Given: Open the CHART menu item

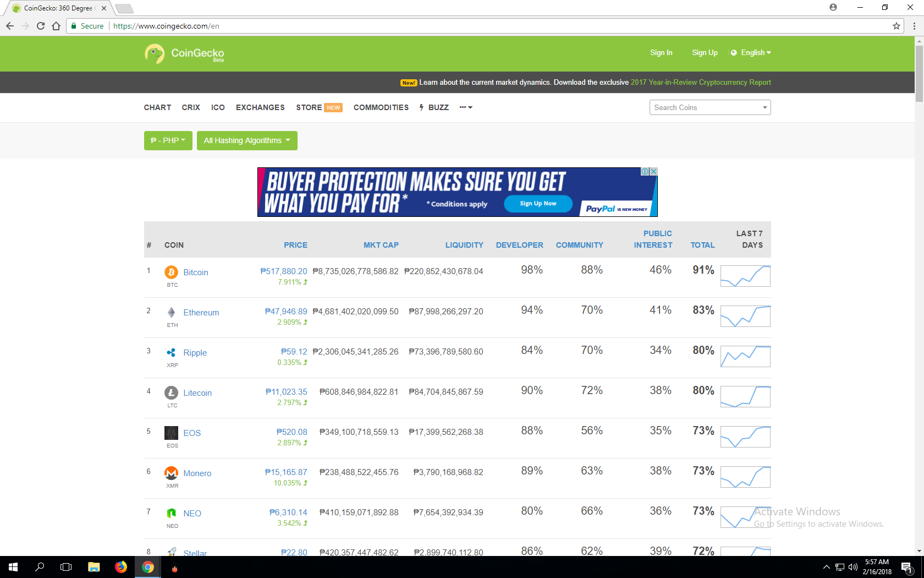Looking at the screenshot, I should pyautogui.click(x=157, y=107).
